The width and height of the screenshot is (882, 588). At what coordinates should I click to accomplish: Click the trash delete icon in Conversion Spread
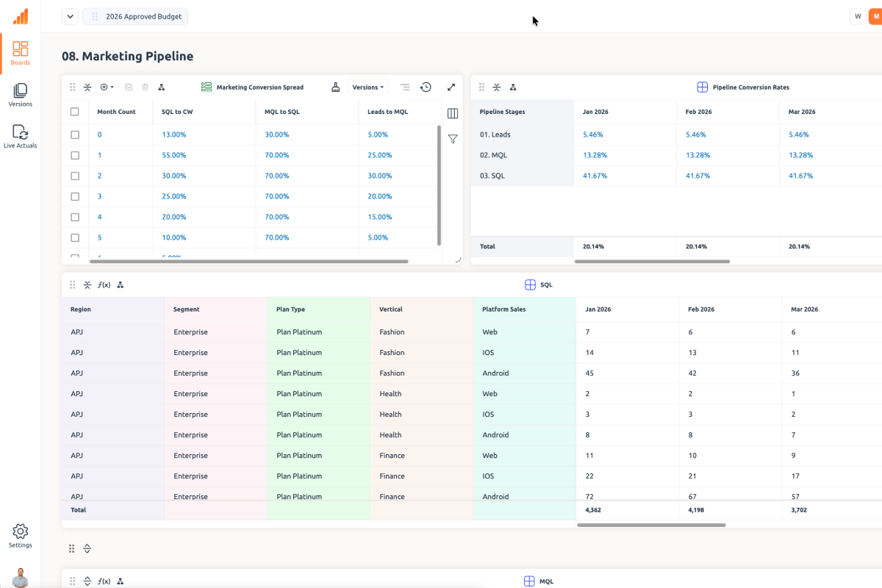(145, 87)
